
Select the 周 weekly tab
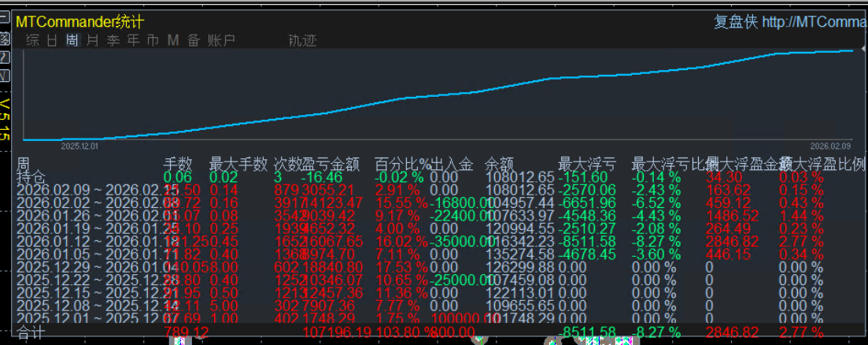click(72, 40)
